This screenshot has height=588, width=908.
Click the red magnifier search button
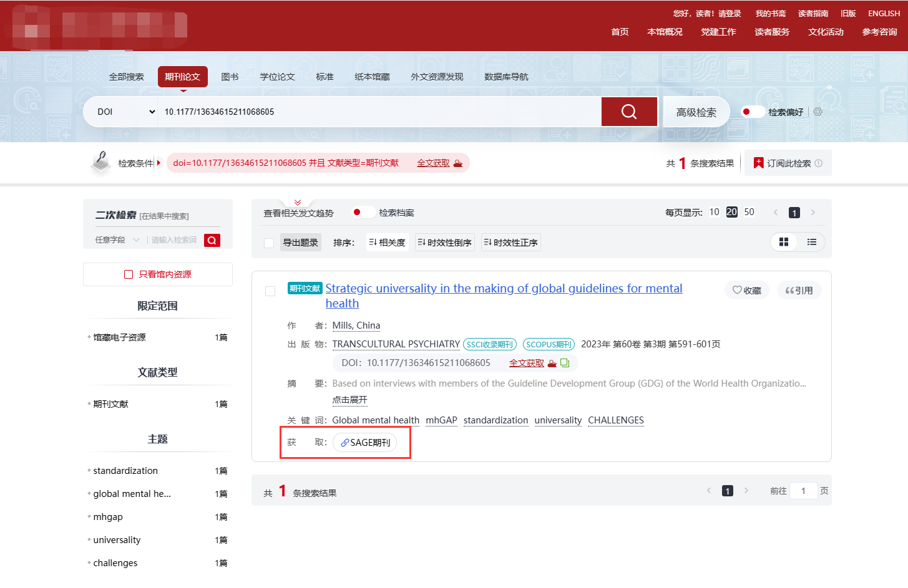click(628, 112)
